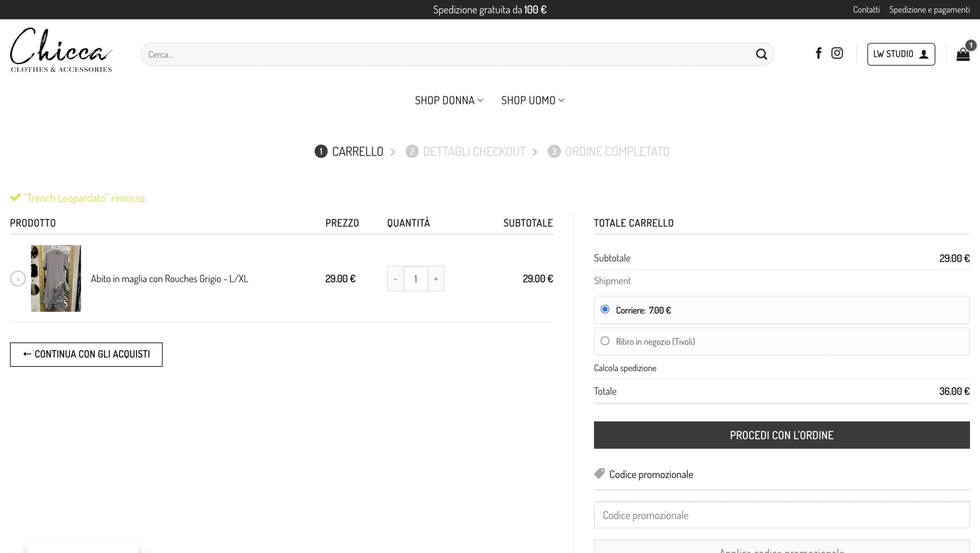This screenshot has height=553, width=980.
Task: Click the shopping bag cart icon
Action: 963,54
